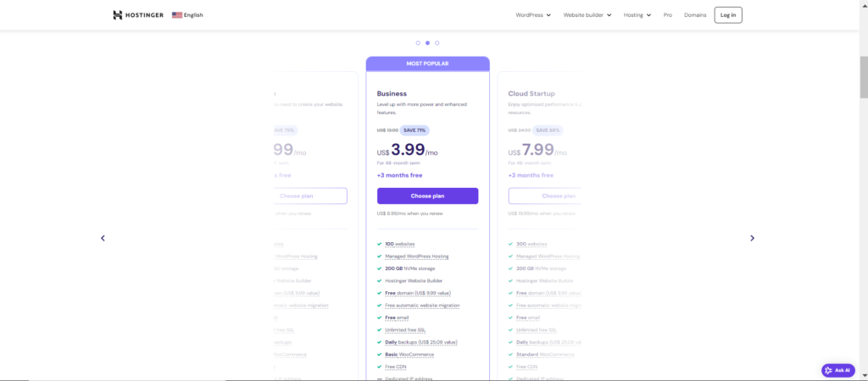The width and height of the screenshot is (868, 381).
Task: Click Free domain feature in Business plan
Action: (417, 293)
